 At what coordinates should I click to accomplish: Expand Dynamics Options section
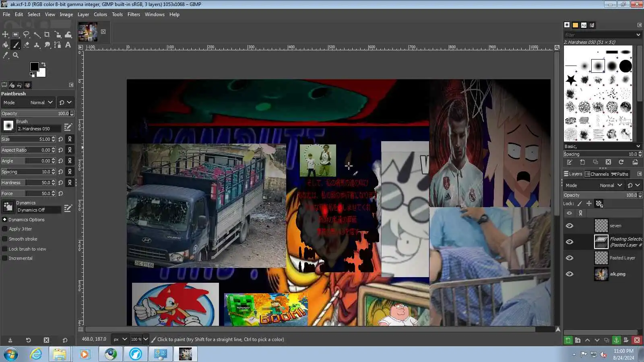pos(4,220)
